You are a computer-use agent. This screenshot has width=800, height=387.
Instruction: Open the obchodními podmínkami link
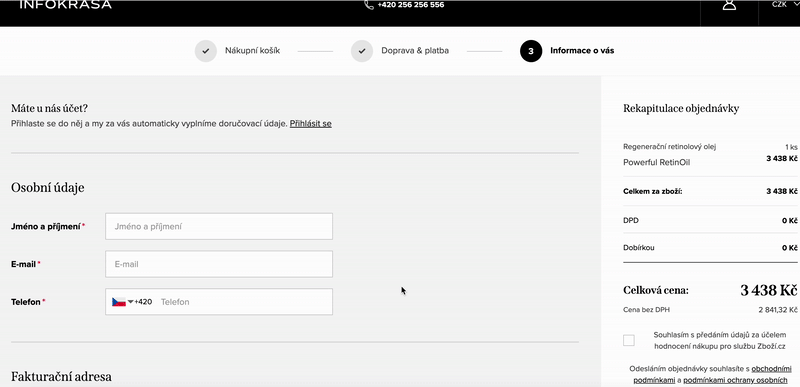pos(771,368)
